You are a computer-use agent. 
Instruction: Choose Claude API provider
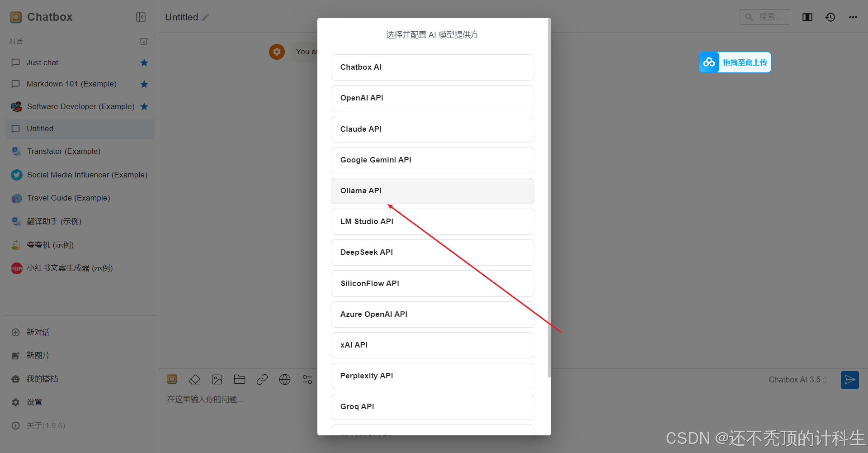(433, 129)
